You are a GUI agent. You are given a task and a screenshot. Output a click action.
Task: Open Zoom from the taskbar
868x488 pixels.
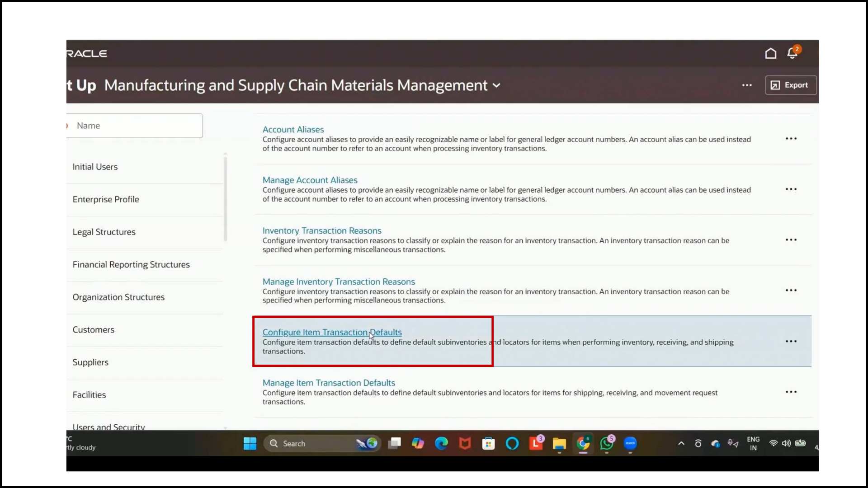pos(630,443)
